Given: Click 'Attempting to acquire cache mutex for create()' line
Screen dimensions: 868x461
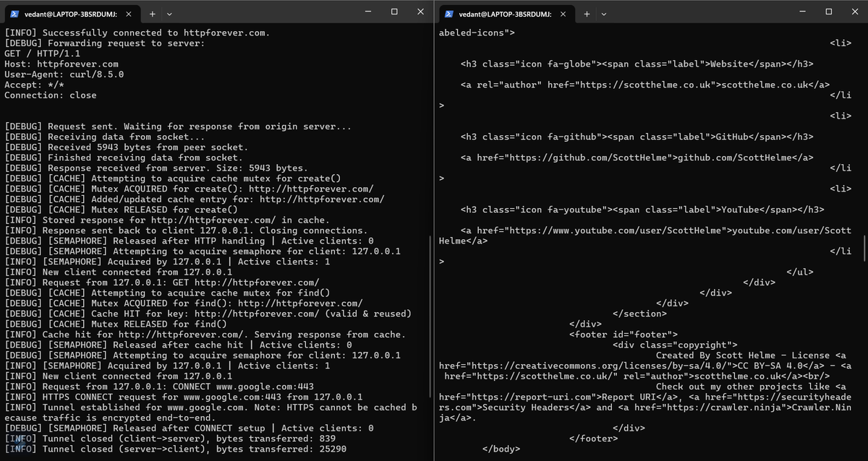Looking at the screenshot, I should tap(173, 178).
